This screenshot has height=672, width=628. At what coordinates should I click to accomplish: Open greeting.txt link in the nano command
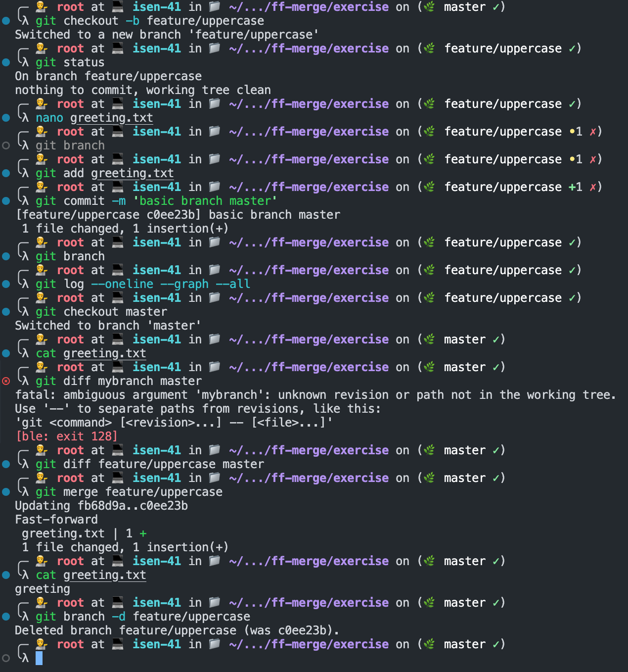tap(111, 118)
